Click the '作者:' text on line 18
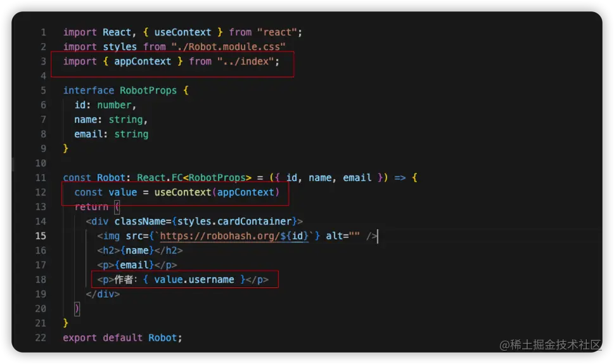Image resolution: width=614 pixels, height=364 pixels. 125,279
